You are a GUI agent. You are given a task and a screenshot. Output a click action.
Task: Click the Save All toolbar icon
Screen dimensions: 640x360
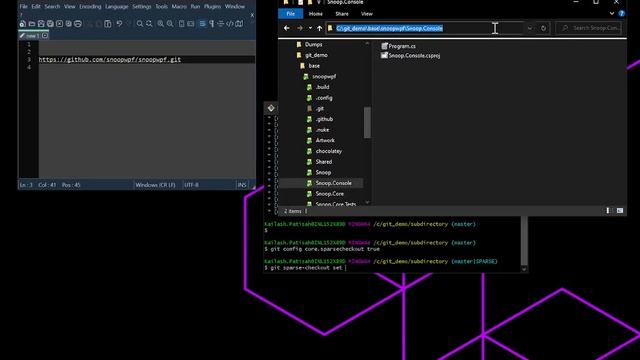(50, 24)
